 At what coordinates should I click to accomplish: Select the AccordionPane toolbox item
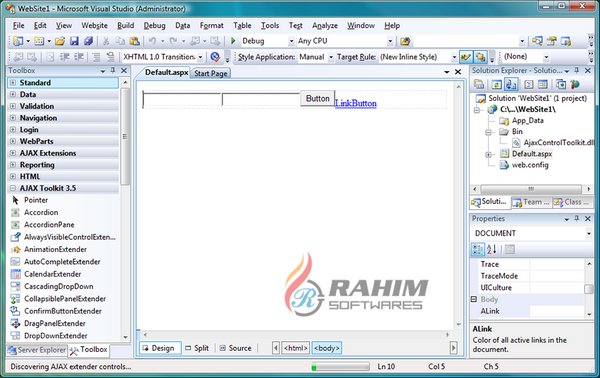pyautogui.click(x=49, y=225)
